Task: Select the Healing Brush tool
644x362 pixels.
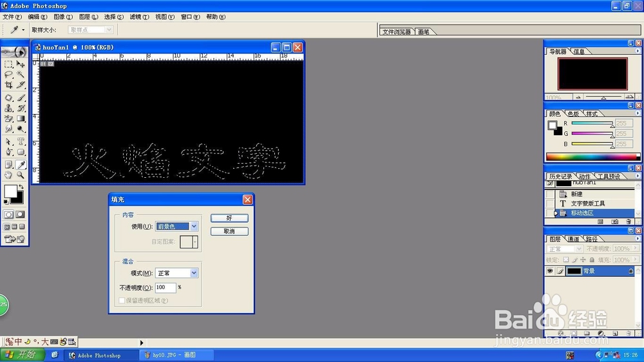Action: click(8, 98)
